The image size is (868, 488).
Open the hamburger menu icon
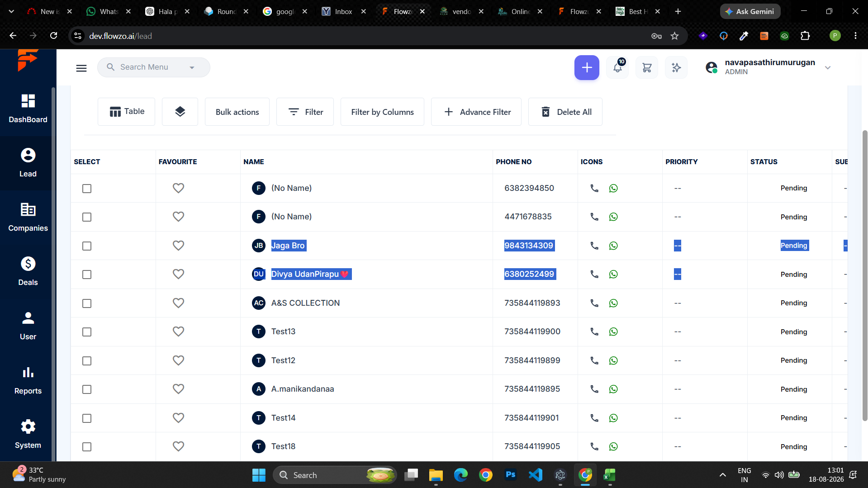[81, 68]
